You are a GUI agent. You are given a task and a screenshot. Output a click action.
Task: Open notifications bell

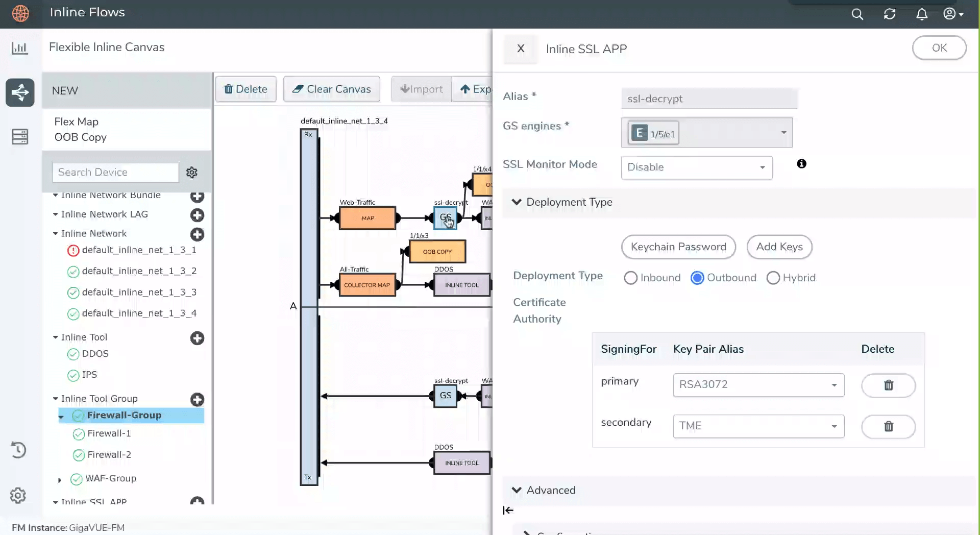click(921, 14)
